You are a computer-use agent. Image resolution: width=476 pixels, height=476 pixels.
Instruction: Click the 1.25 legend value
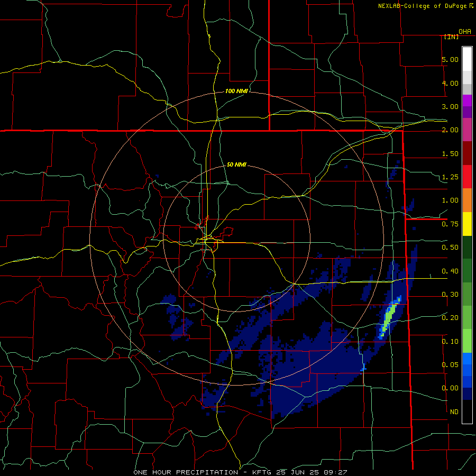pyautogui.click(x=450, y=177)
